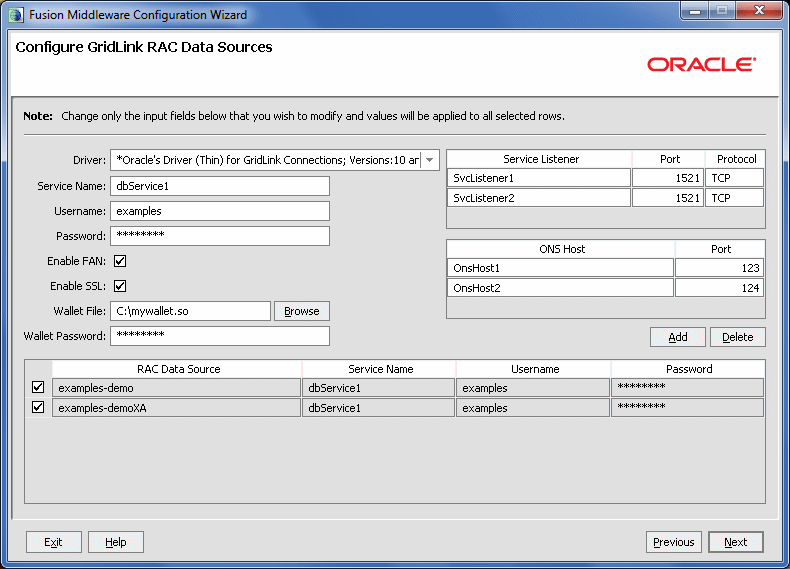This screenshot has height=569, width=790.
Task: Click the Browse button for wallet file
Action: tap(302, 311)
